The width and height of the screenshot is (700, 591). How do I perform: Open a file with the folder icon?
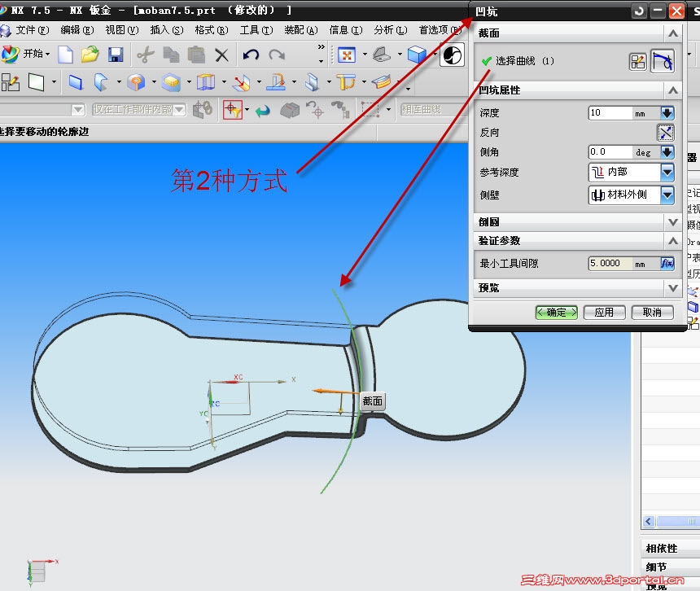pyautogui.click(x=90, y=55)
